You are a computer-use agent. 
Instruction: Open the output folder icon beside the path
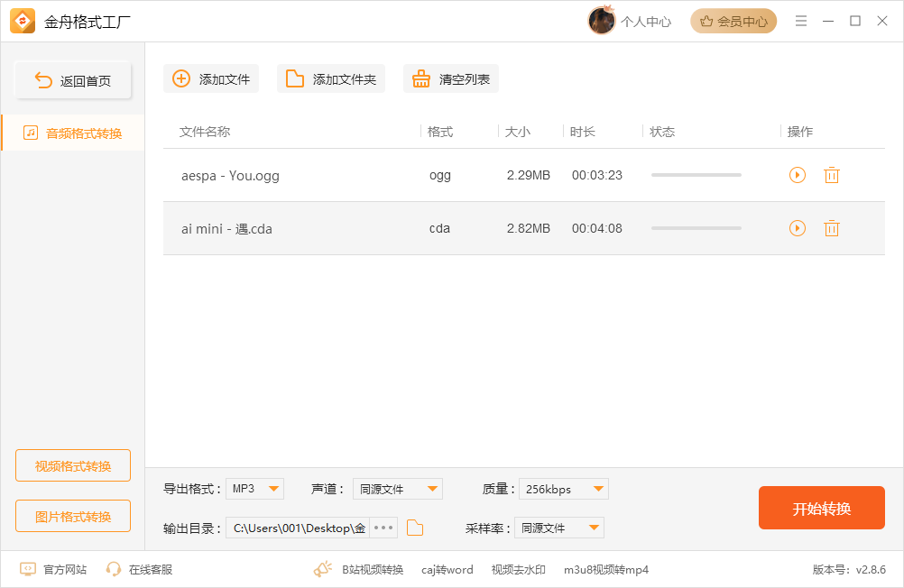click(x=414, y=528)
